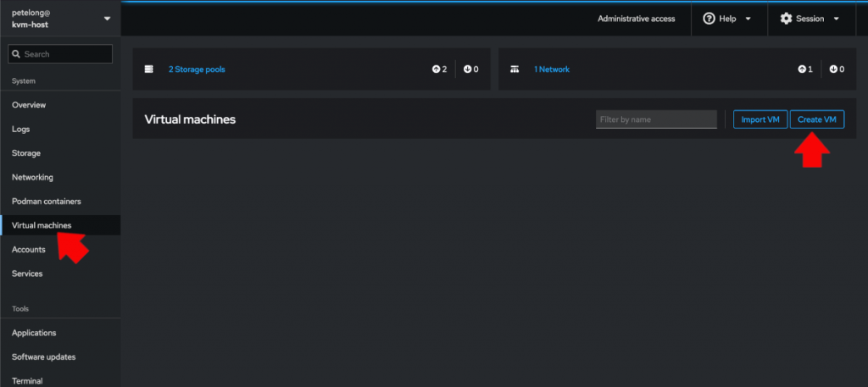
Task: Click the storage pools disk icon
Action: click(x=149, y=69)
